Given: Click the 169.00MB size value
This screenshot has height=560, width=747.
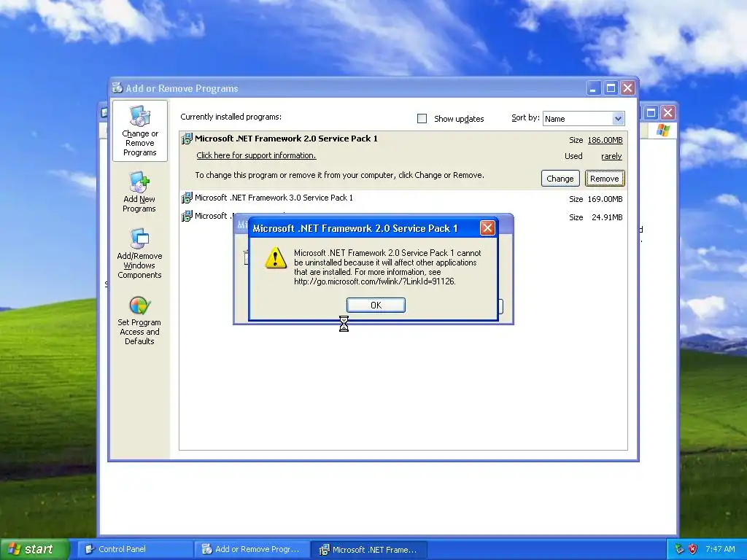Looking at the screenshot, I should [x=605, y=199].
